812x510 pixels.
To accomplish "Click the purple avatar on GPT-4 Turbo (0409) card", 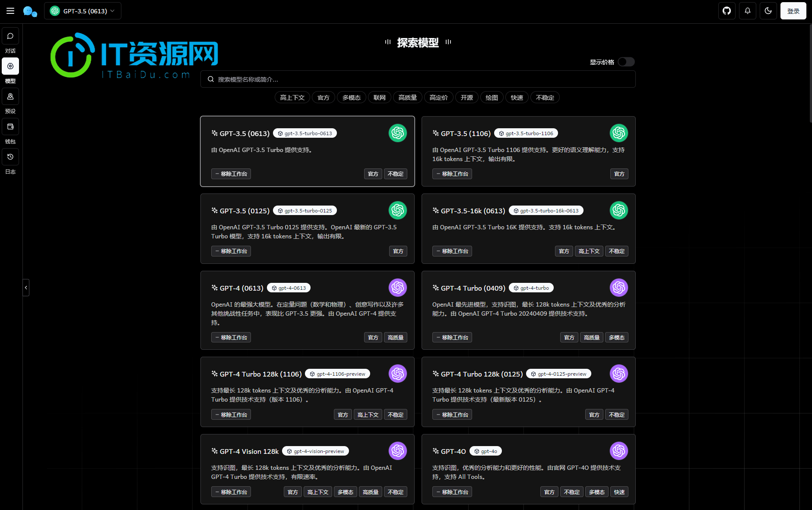I will (619, 288).
